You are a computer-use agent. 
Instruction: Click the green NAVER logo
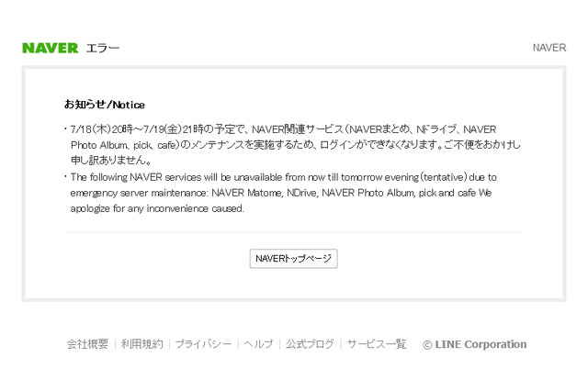[x=50, y=48]
